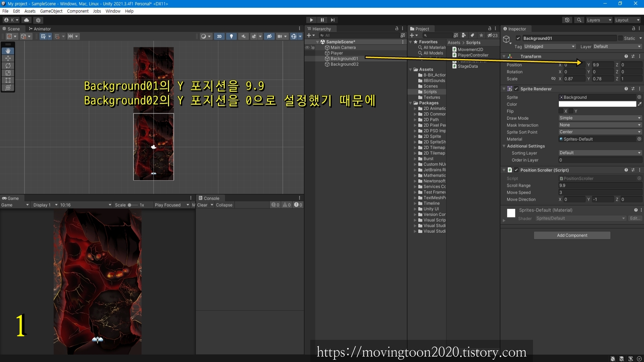Screen dimensions: 644x362
Task: Click Console Collapse button
Action: pyautogui.click(x=224, y=205)
